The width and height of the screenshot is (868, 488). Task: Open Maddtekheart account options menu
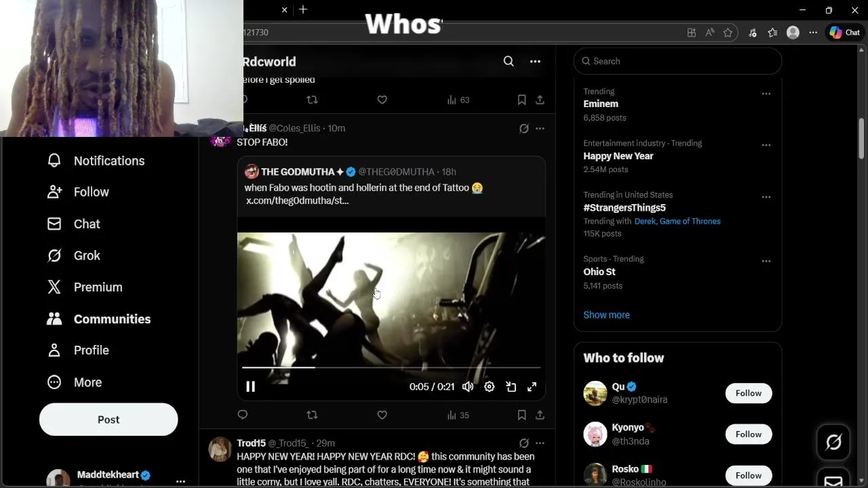point(180,481)
